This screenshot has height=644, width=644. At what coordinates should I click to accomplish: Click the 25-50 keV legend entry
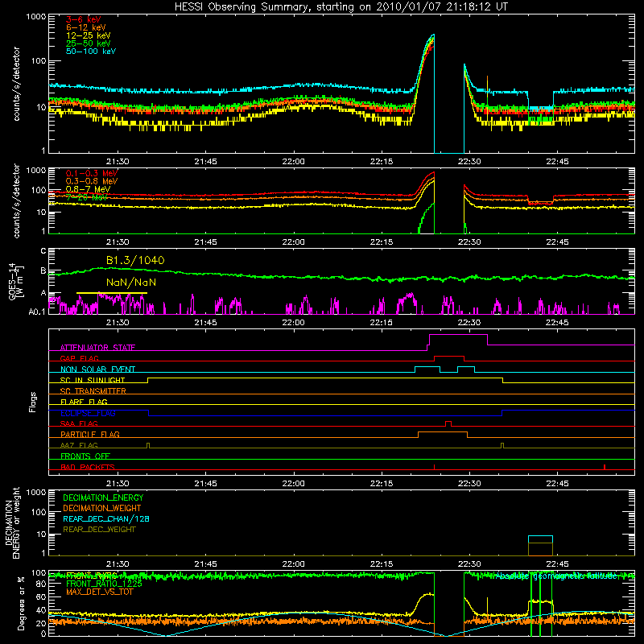tap(89, 43)
